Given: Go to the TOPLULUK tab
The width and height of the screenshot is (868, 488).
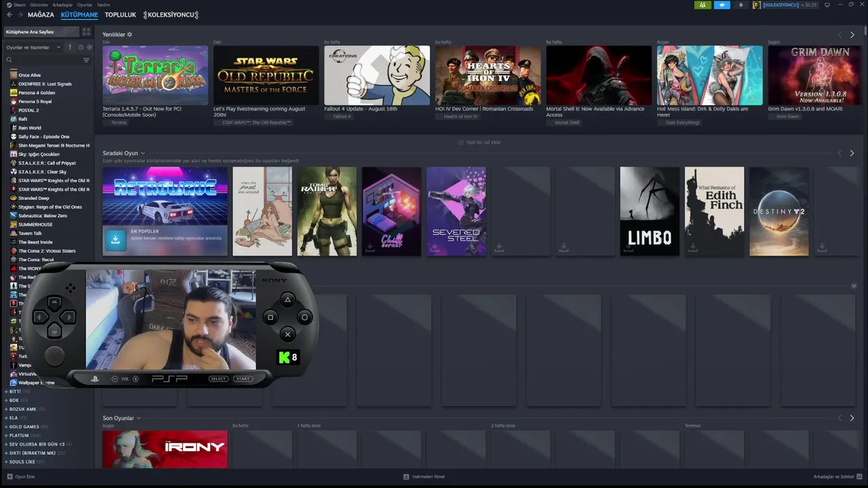Looking at the screenshot, I should pyautogui.click(x=120, y=15).
